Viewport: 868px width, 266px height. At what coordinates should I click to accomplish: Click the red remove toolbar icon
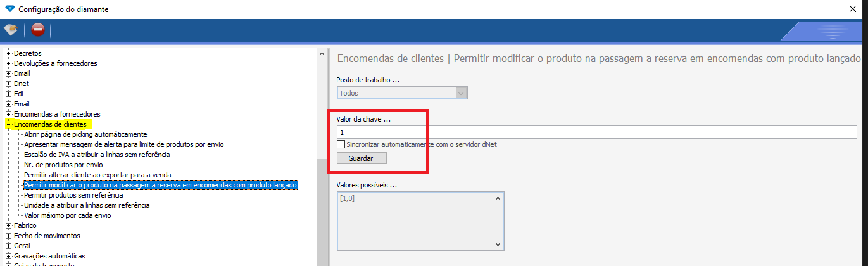pos(38,30)
